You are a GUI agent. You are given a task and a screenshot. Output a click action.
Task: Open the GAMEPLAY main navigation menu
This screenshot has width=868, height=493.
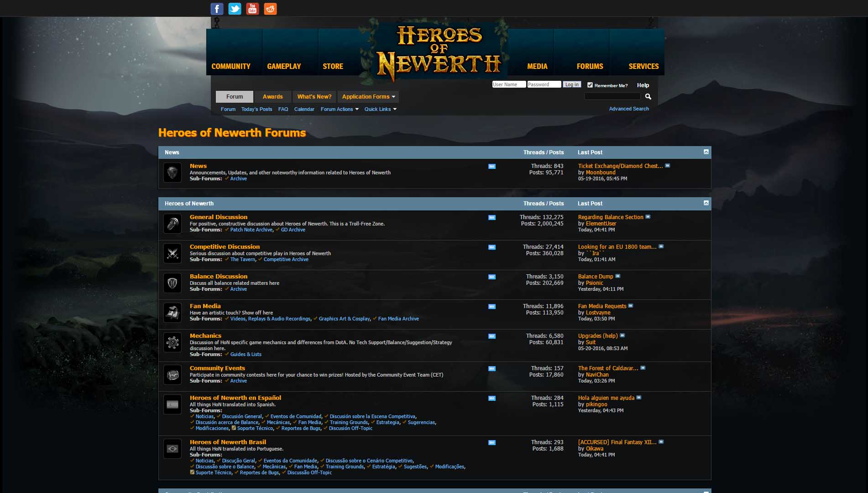[x=284, y=66]
